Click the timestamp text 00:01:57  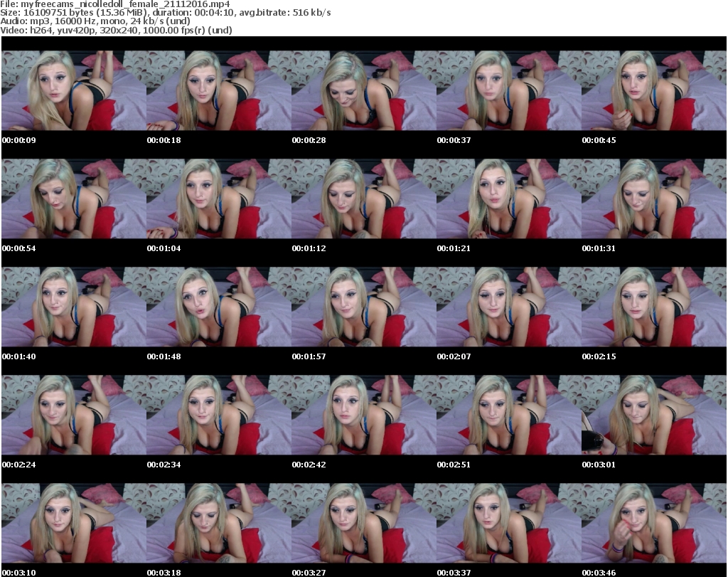click(x=309, y=356)
